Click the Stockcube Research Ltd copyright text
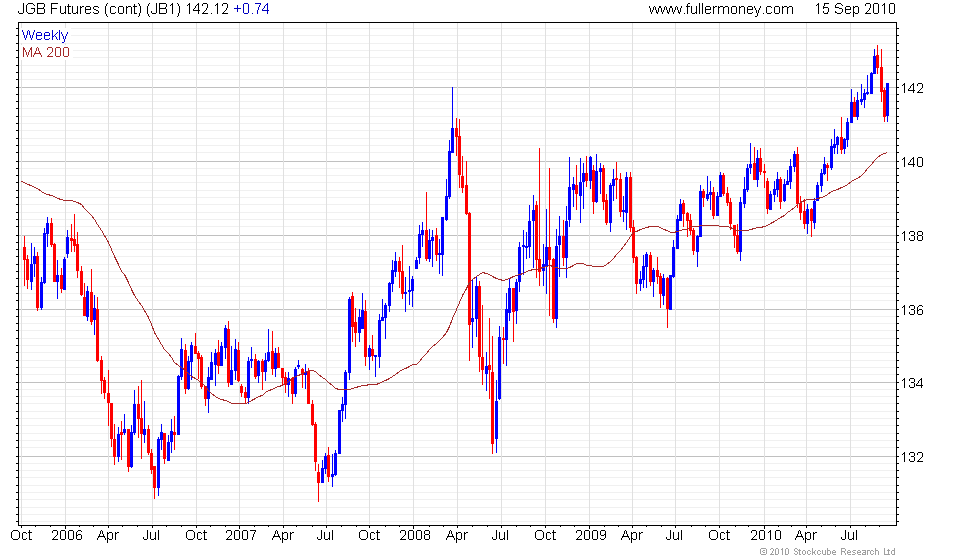 [x=828, y=552]
